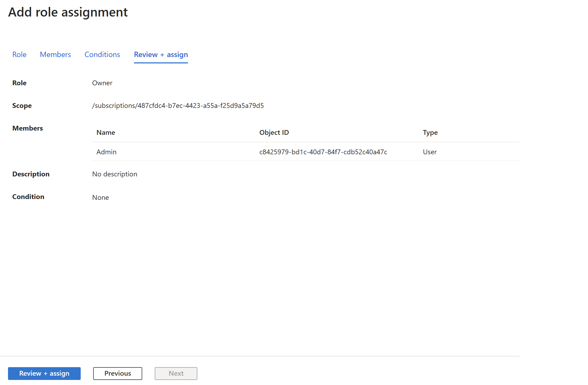This screenshot has width=588, height=385.
Task: Click the Previous button
Action: click(x=117, y=373)
